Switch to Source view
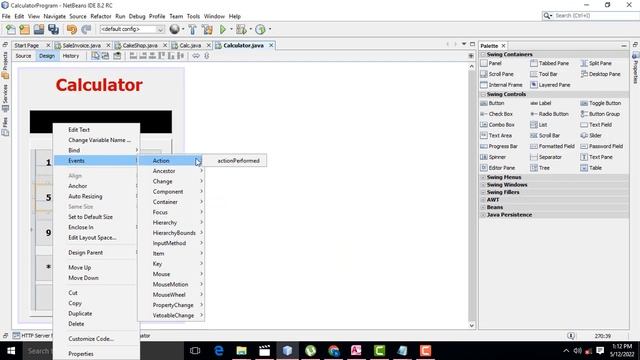Screen dimensions: 640x360 (x=23, y=56)
